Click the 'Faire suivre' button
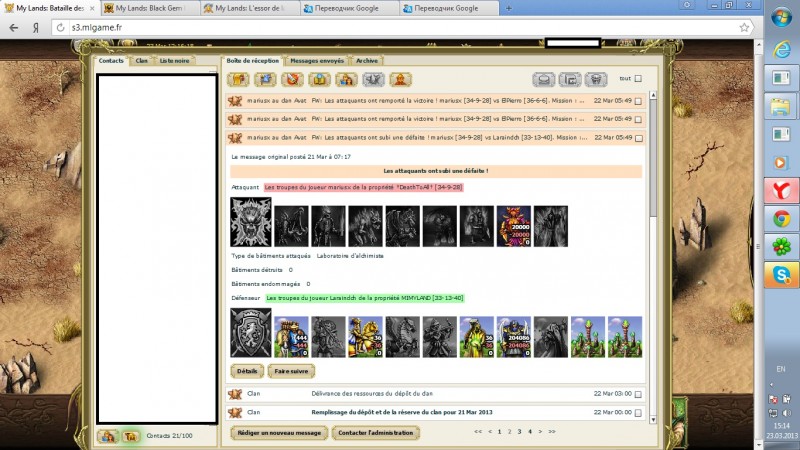Screen dimensions: 800x450 click(290, 371)
